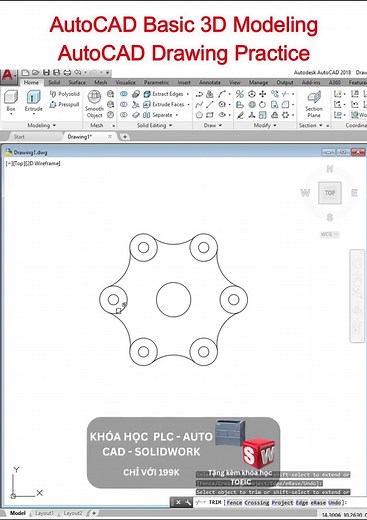Screen dimensions: 367x520
Task: Select the Extrude tool
Action: [x=33, y=100]
